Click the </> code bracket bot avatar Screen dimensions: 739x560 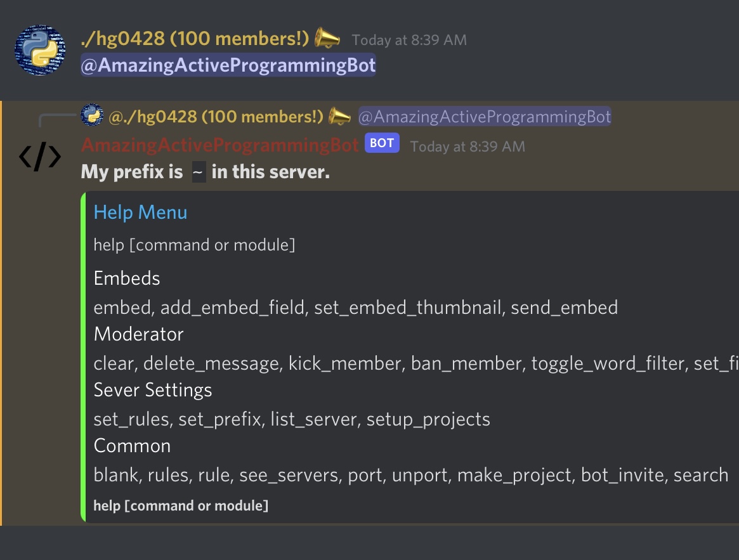[x=40, y=157]
